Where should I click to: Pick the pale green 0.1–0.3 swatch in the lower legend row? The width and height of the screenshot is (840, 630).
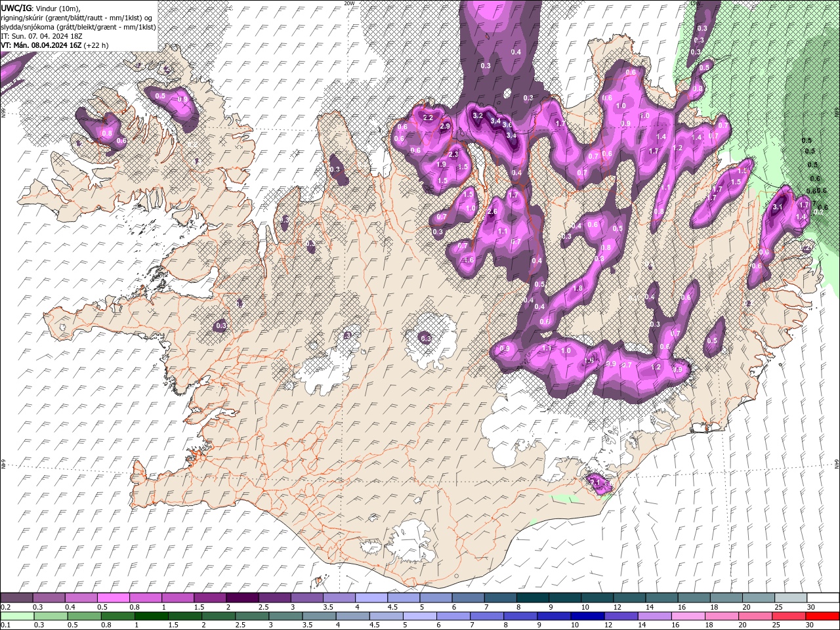tap(17, 616)
